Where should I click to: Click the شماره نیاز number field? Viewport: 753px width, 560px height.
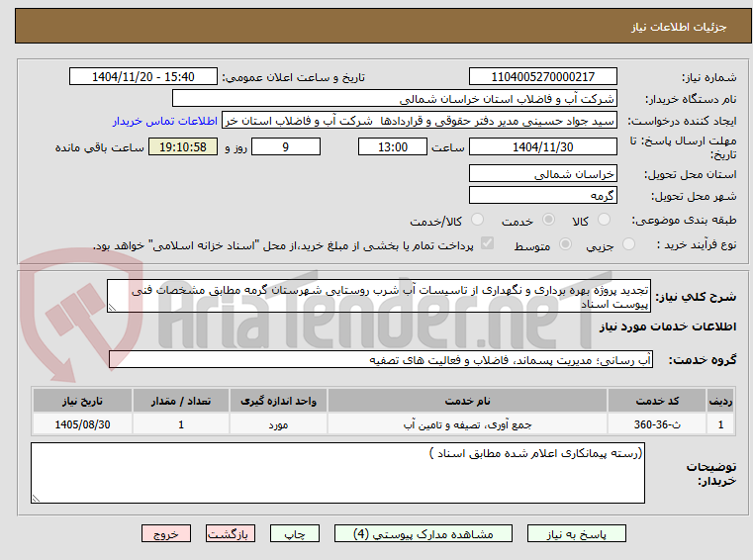coord(542,77)
